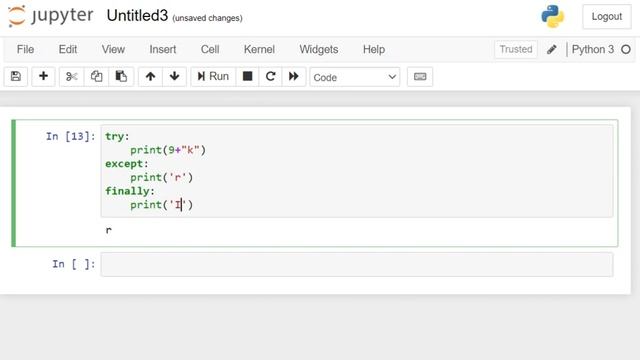Viewport: 640px width, 360px height.
Task: Open the cell type Code dropdown
Action: [355, 77]
